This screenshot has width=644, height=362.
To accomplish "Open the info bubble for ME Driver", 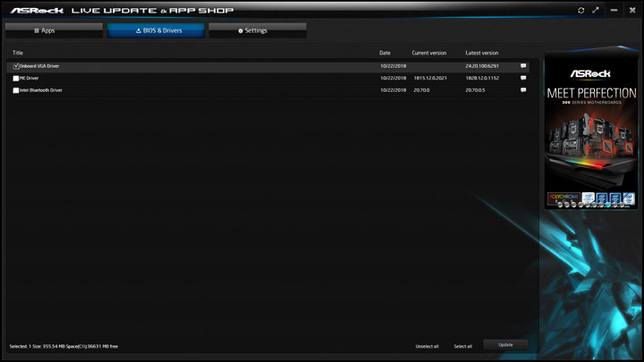I will [x=523, y=78].
